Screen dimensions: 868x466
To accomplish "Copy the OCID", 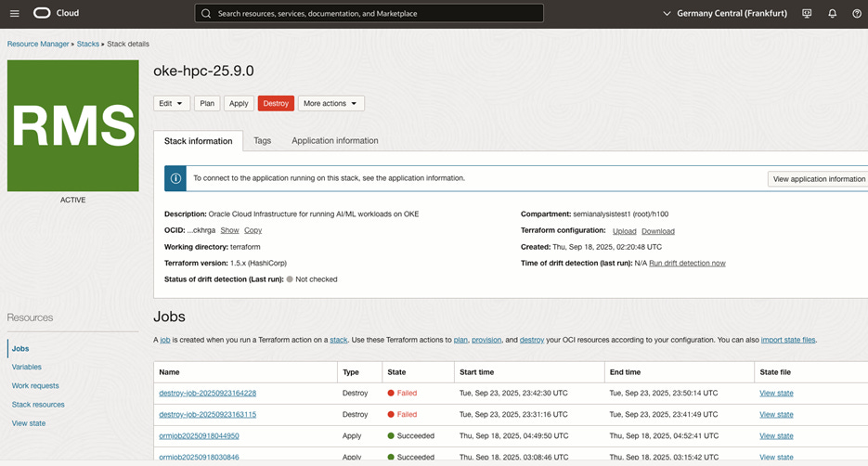I will tap(253, 230).
